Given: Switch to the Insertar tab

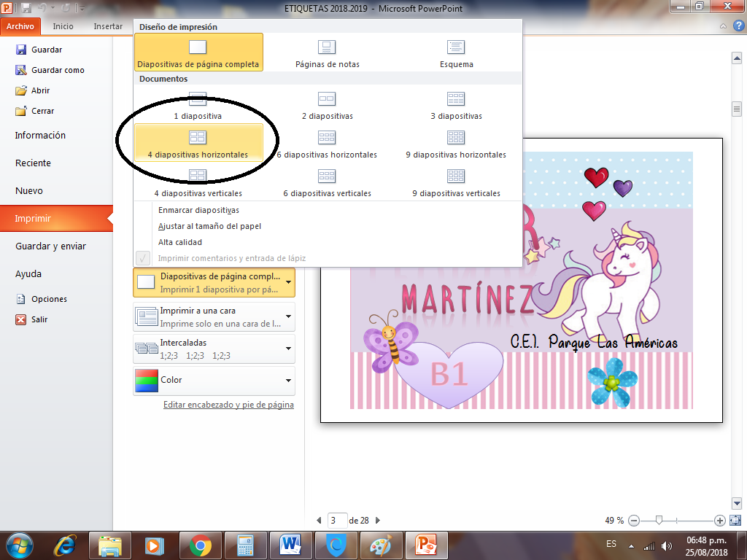Looking at the screenshot, I should point(108,26).
